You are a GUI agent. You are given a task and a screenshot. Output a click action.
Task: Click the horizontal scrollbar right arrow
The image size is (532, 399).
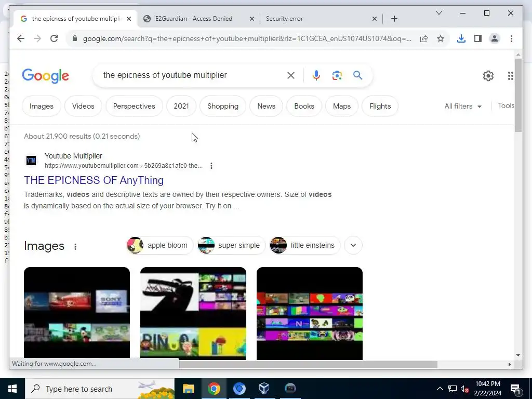(509, 364)
